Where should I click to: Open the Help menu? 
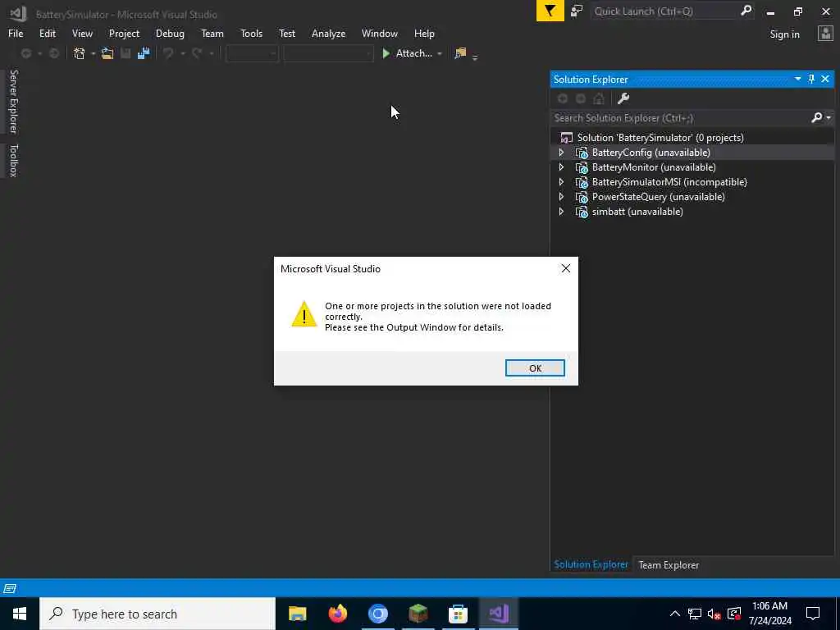click(x=424, y=33)
